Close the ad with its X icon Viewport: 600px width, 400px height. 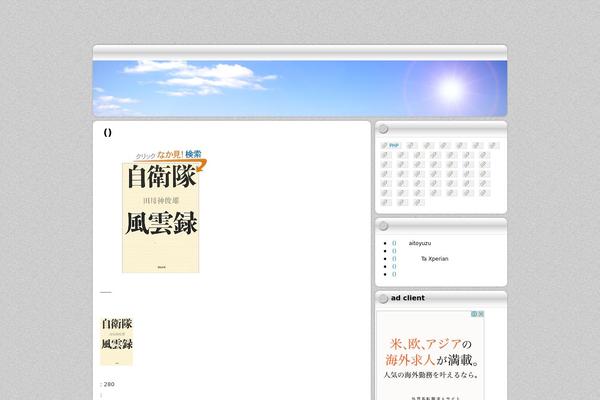point(481,314)
